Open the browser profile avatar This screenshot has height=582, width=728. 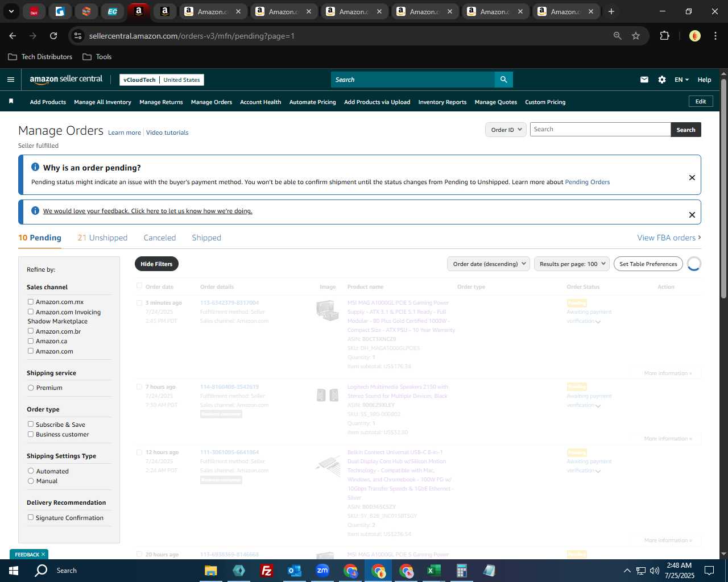694,36
